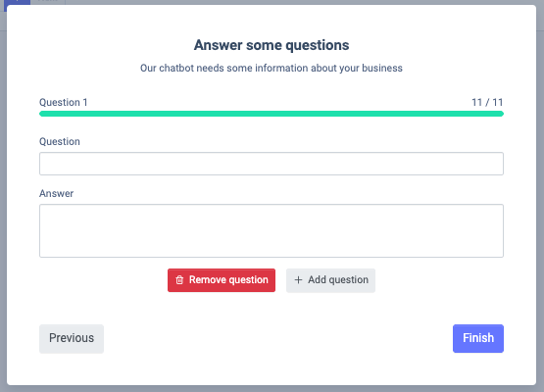This screenshot has width=544, height=392.
Task: Add a new question
Action: [330, 280]
